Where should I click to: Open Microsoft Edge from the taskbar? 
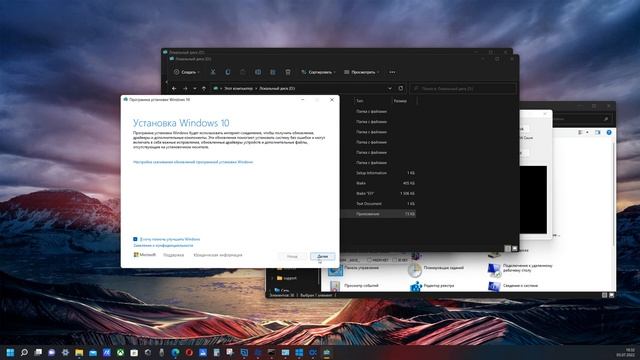coord(176,352)
